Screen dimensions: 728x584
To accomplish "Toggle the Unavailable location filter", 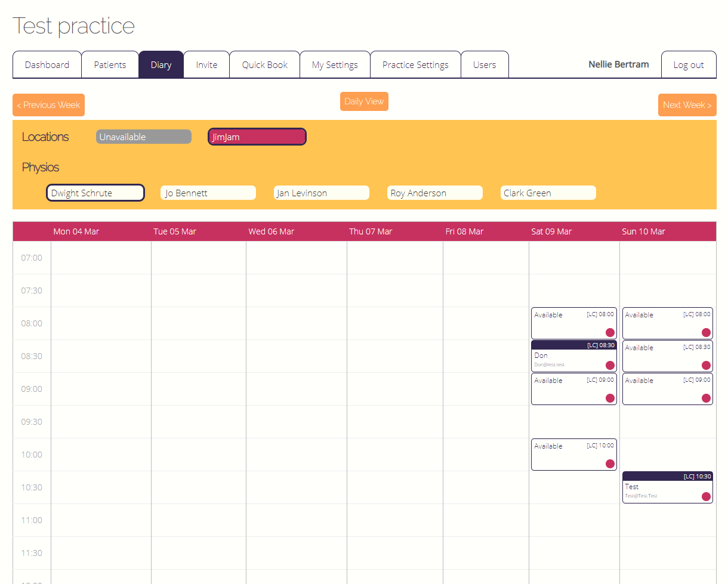I will click(x=144, y=137).
